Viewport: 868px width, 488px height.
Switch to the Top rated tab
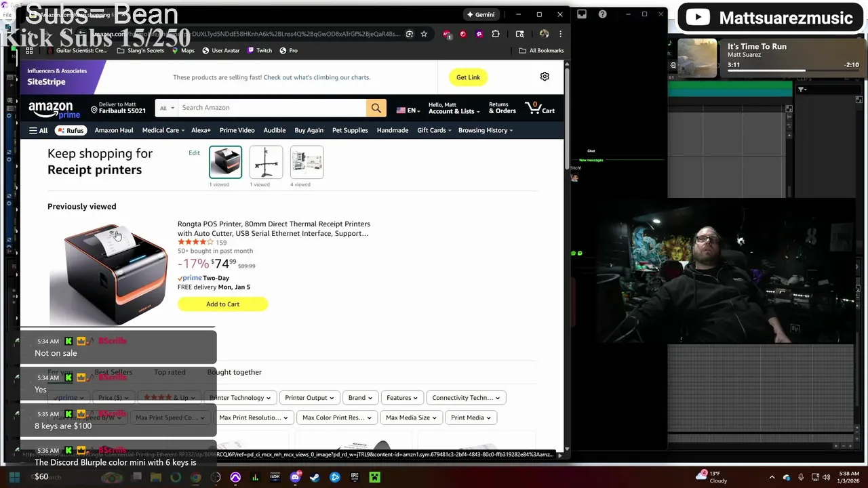tap(170, 372)
